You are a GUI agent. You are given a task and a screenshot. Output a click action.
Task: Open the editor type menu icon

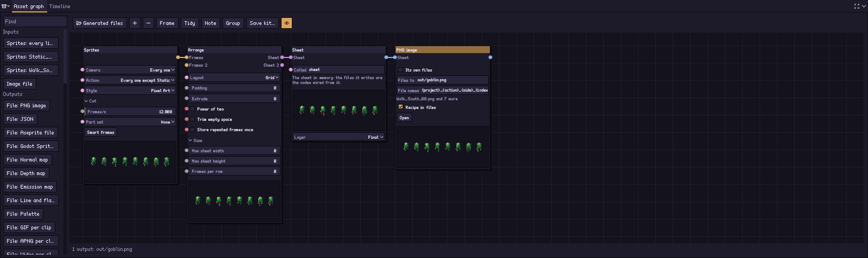click(5, 6)
